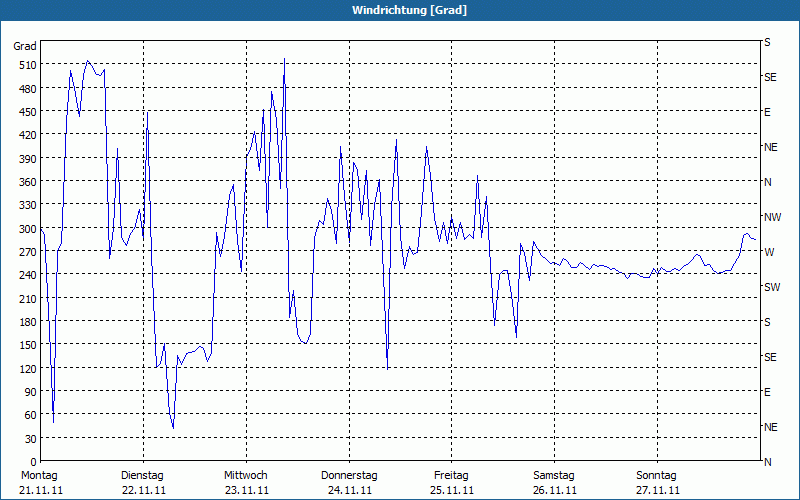Screen dimensions: 800x500
Task: Select the 300 y-axis value
Action: [x=28, y=229]
